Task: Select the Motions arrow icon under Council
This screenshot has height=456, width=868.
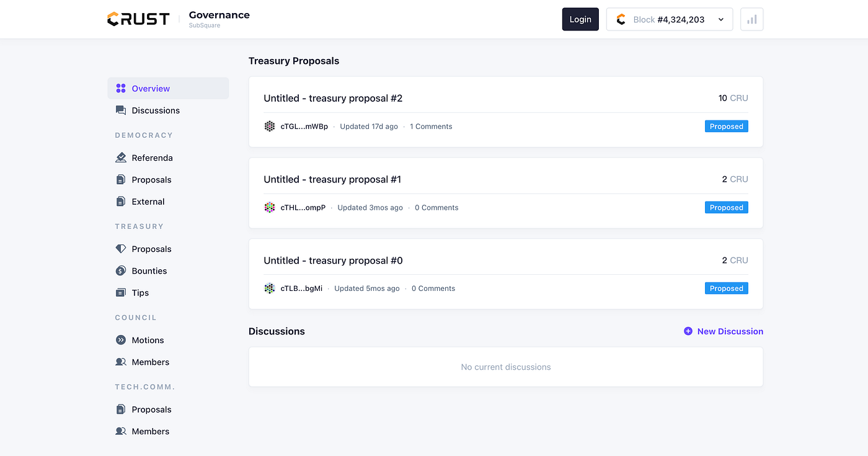Action: coord(120,339)
